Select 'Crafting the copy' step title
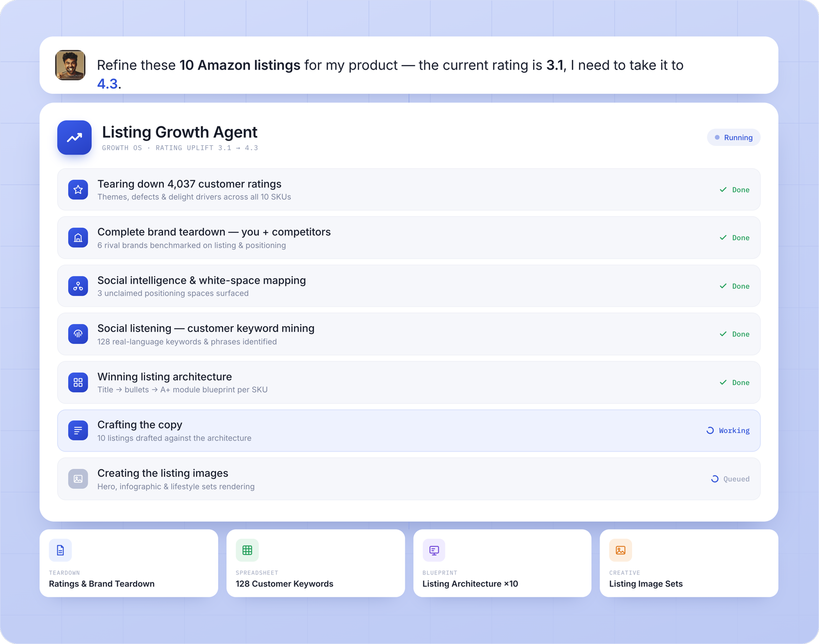Image resolution: width=819 pixels, height=644 pixels. point(140,425)
